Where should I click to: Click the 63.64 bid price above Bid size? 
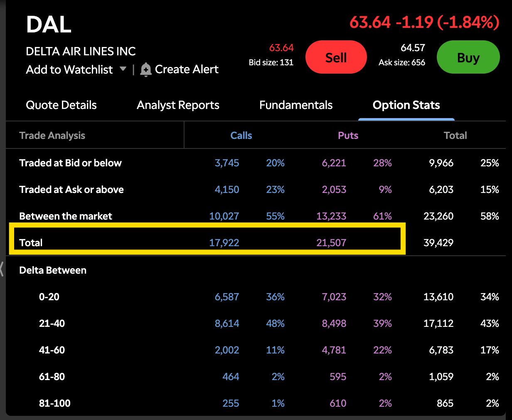point(281,48)
